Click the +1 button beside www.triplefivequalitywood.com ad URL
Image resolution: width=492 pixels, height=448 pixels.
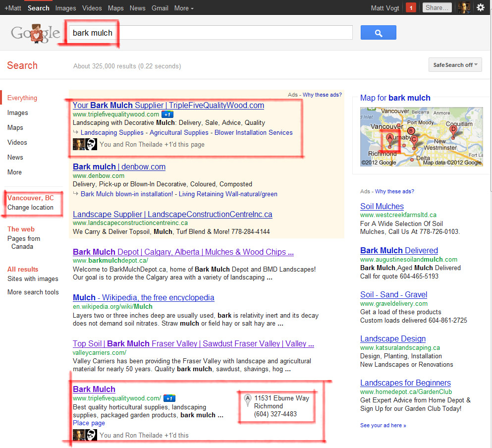coord(167,114)
